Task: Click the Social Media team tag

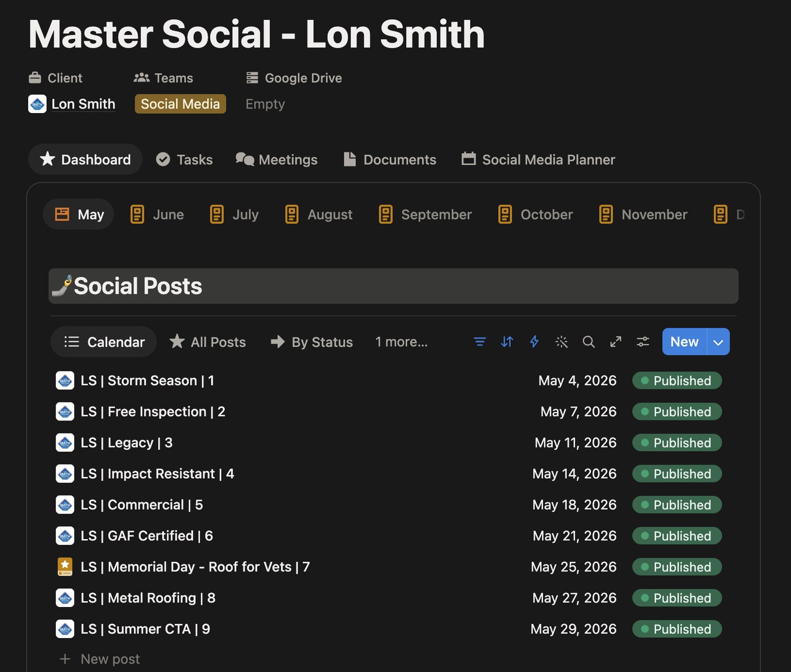Action: (x=180, y=104)
